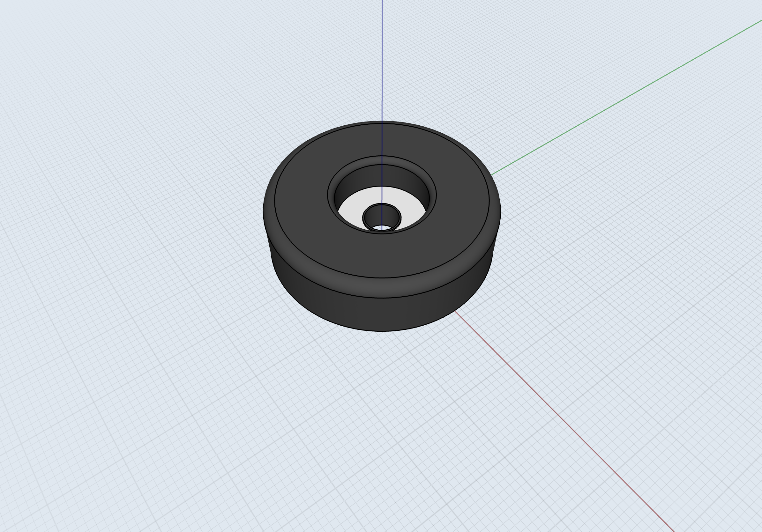Select the small center through-hole
The width and height of the screenshot is (762, 532).
(382, 218)
